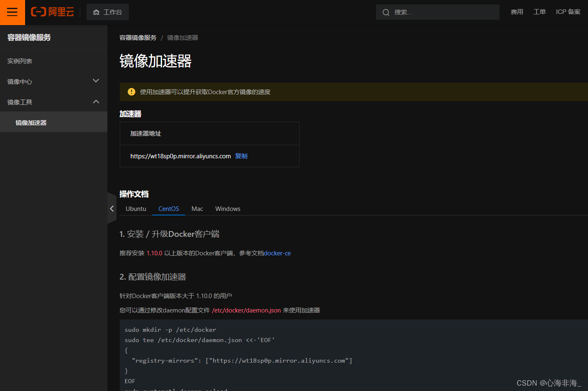Click 容器镜像服务 breadcrumb link
The height and width of the screenshot is (391, 588).
click(x=138, y=38)
